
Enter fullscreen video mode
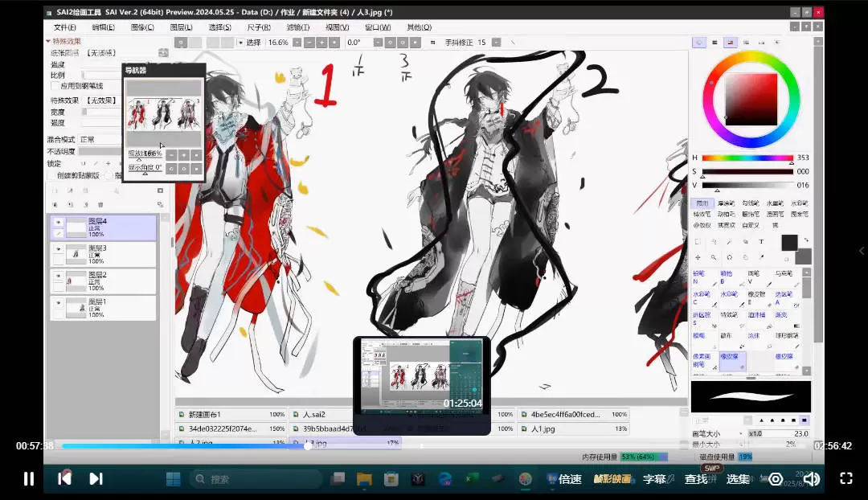[846, 479]
